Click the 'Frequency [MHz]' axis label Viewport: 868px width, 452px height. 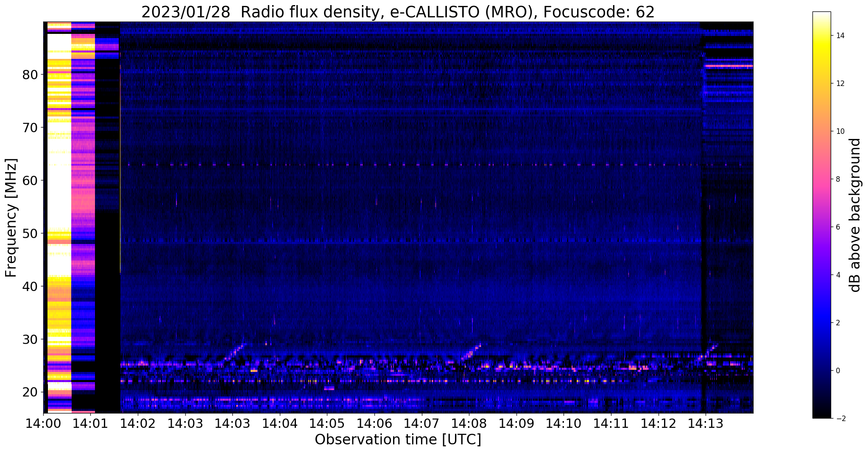[11, 218]
